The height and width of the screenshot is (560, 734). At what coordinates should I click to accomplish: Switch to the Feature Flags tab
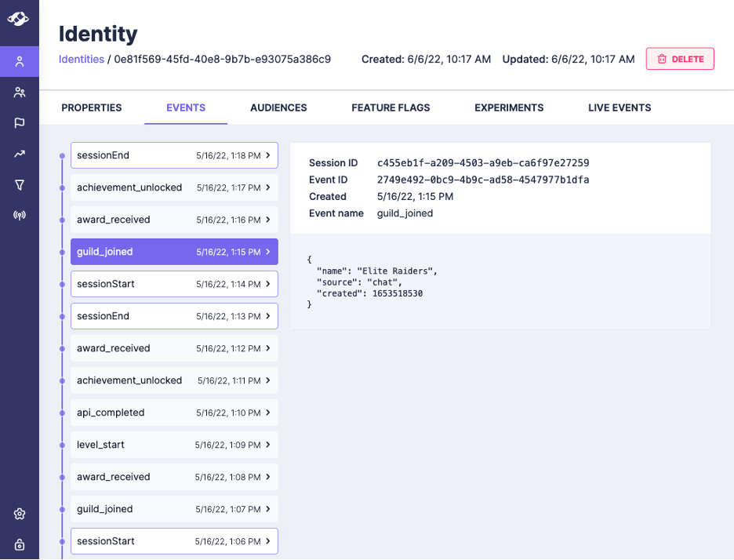click(391, 107)
